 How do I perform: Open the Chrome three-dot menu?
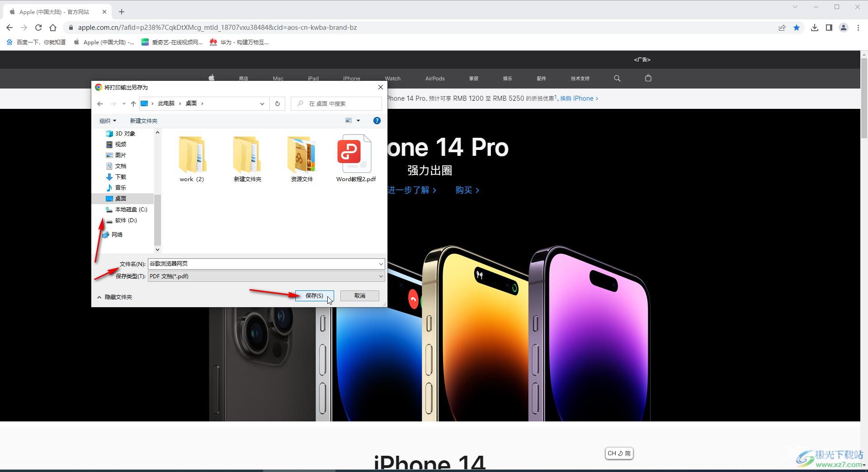tap(858, 28)
